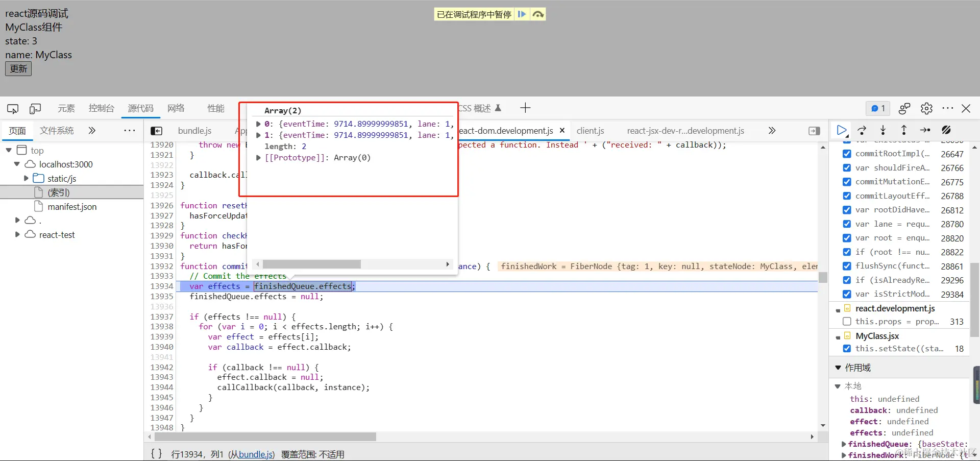The width and height of the screenshot is (980, 461).
Task: Open react-jsx-dev-r...development.js tab
Action: [685, 131]
